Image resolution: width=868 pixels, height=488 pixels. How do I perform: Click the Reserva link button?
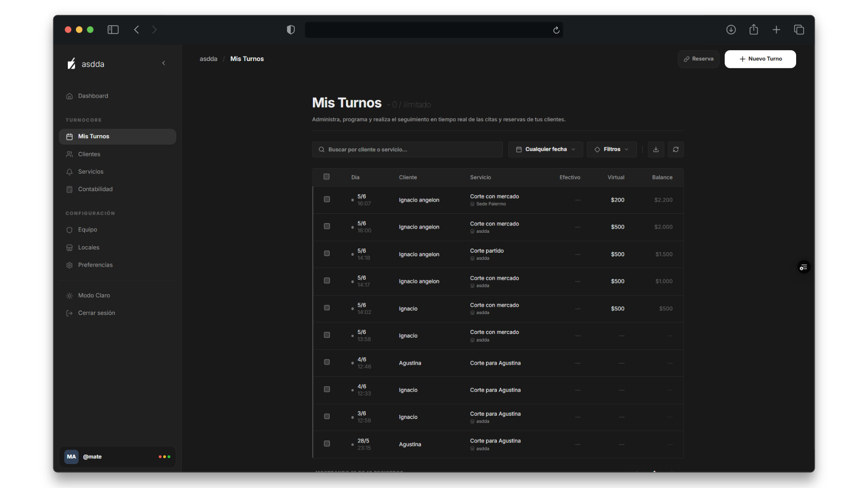(x=698, y=59)
